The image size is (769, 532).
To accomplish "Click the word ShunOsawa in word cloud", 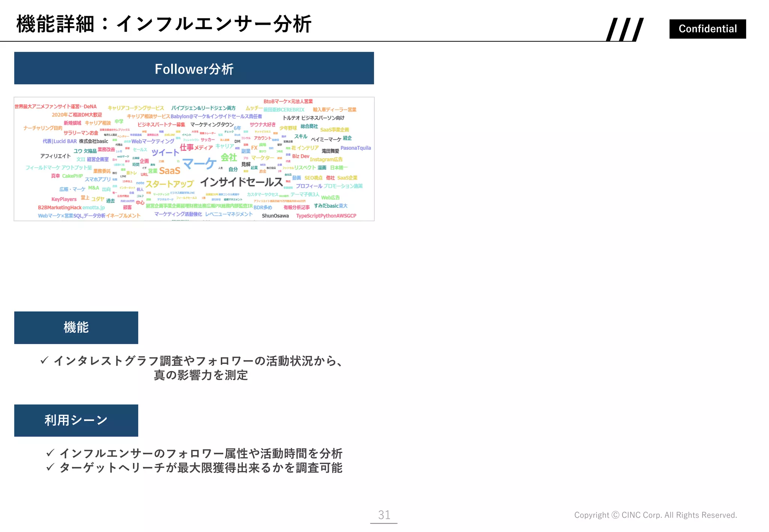I will [275, 216].
